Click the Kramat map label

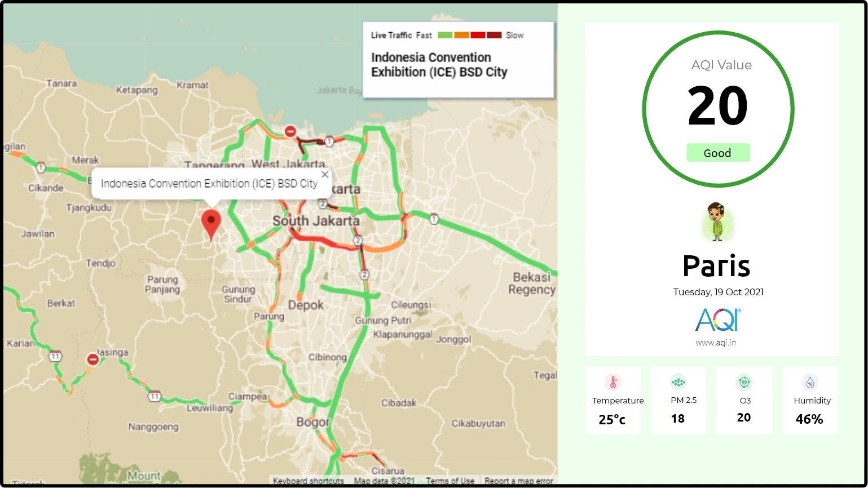pyautogui.click(x=193, y=85)
